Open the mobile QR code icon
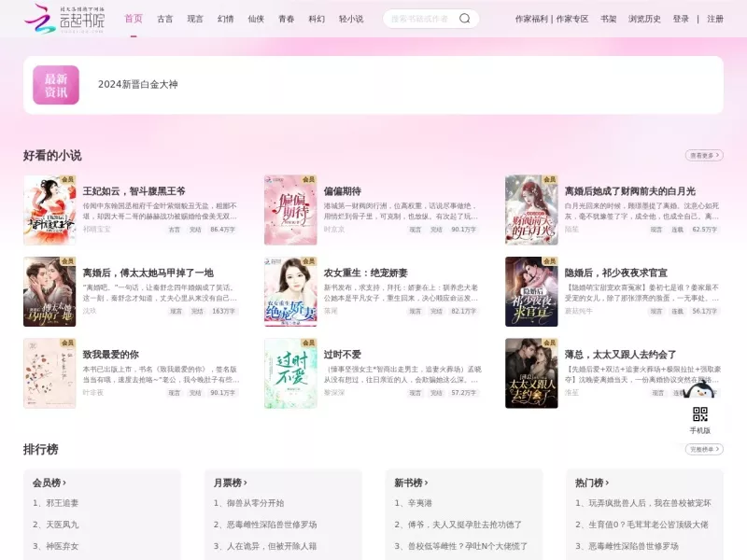 coord(699,413)
